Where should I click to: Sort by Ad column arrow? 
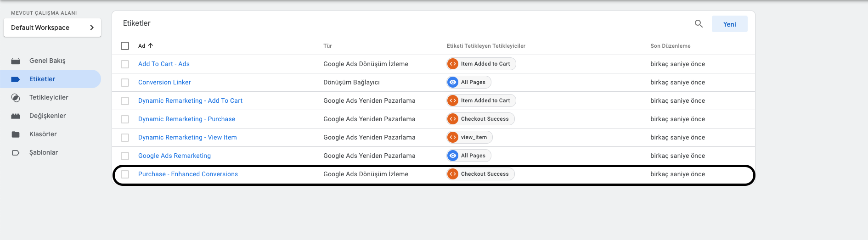tap(151, 45)
